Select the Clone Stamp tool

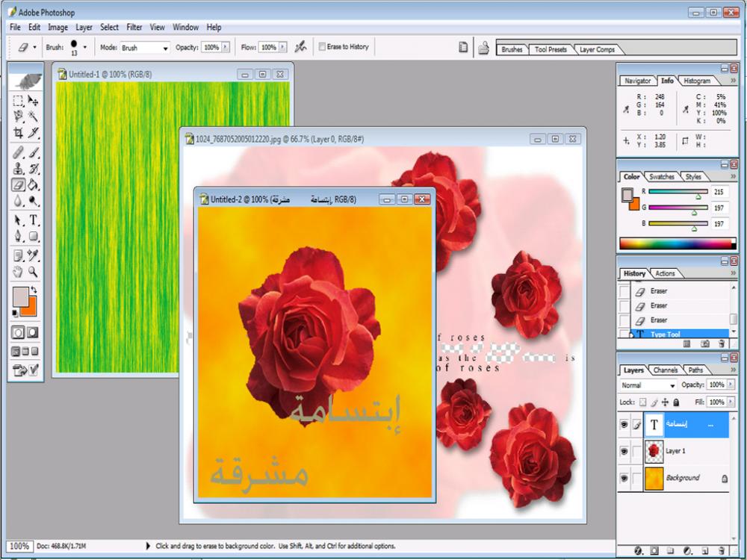tap(19, 168)
